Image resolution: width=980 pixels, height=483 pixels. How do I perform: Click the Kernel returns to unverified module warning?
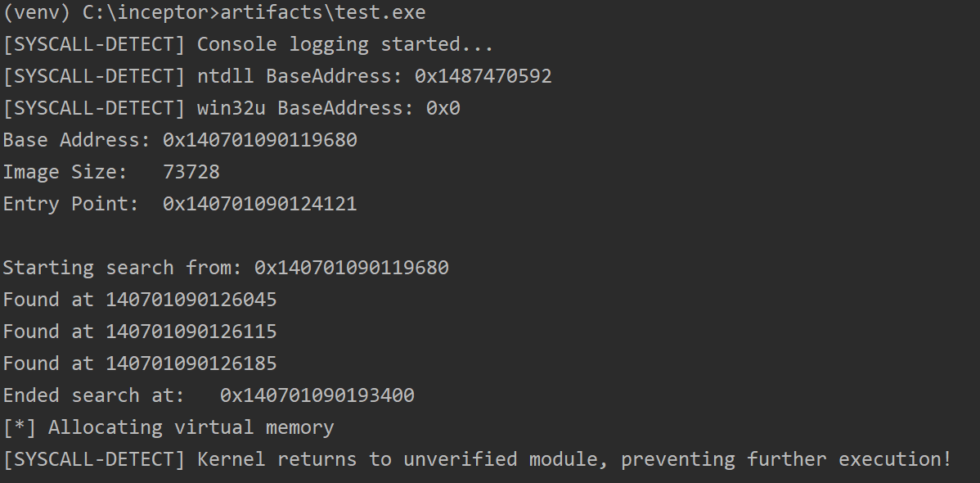click(x=574, y=460)
